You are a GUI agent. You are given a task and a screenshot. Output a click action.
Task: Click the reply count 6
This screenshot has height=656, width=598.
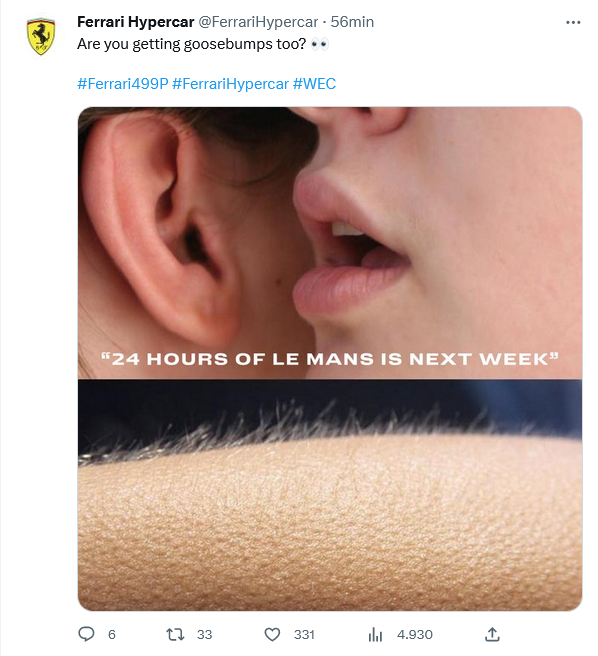112,635
